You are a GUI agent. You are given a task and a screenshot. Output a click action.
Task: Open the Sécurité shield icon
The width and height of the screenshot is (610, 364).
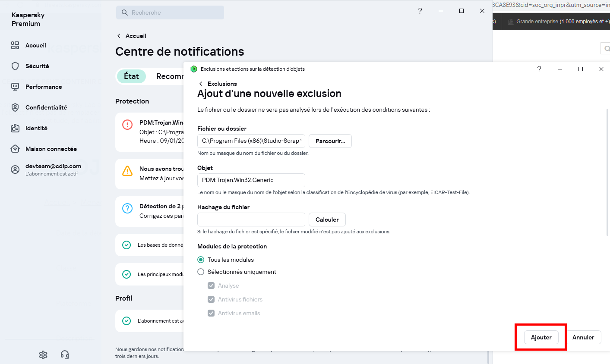tap(15, 66)
